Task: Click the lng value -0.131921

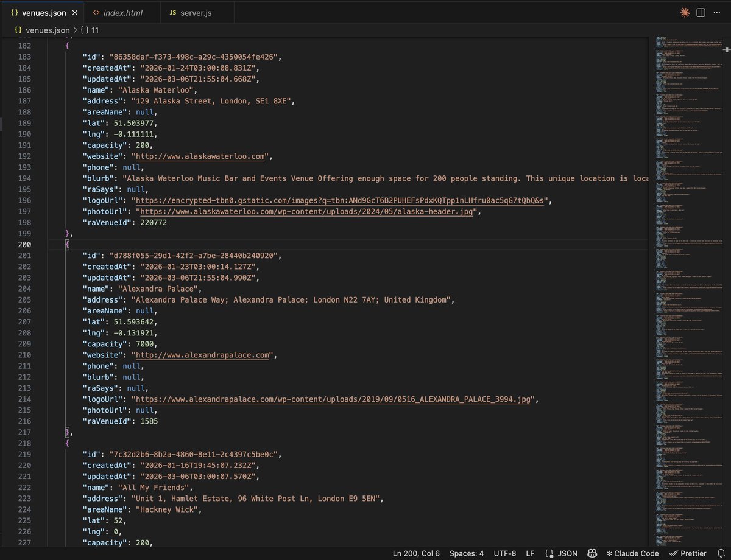Action: (133, 333)
